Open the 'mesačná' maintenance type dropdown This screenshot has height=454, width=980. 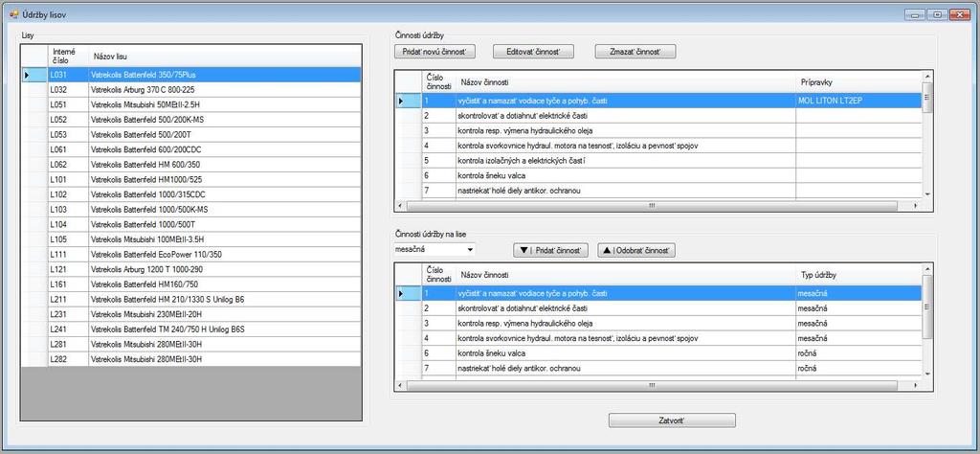click(470, 250)
